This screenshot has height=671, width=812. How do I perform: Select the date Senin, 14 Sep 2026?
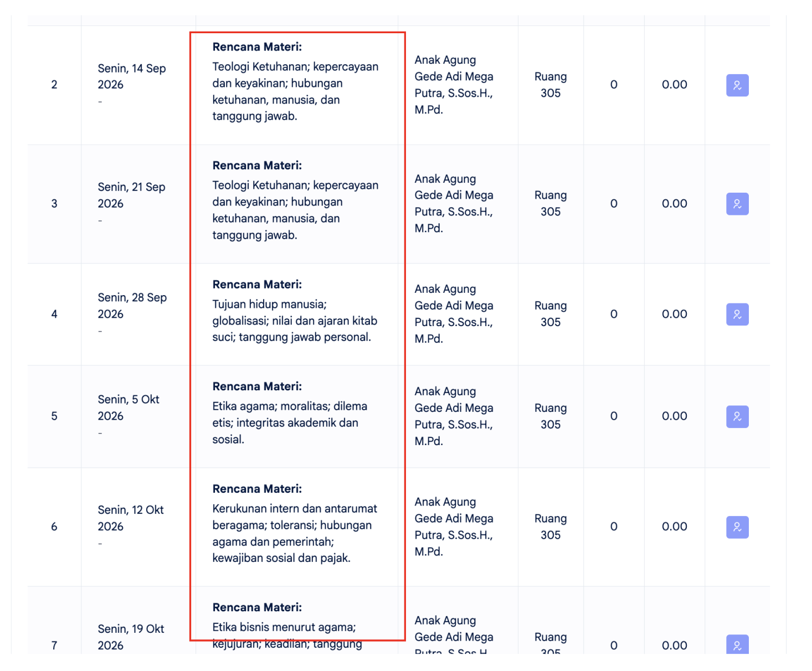132,76
